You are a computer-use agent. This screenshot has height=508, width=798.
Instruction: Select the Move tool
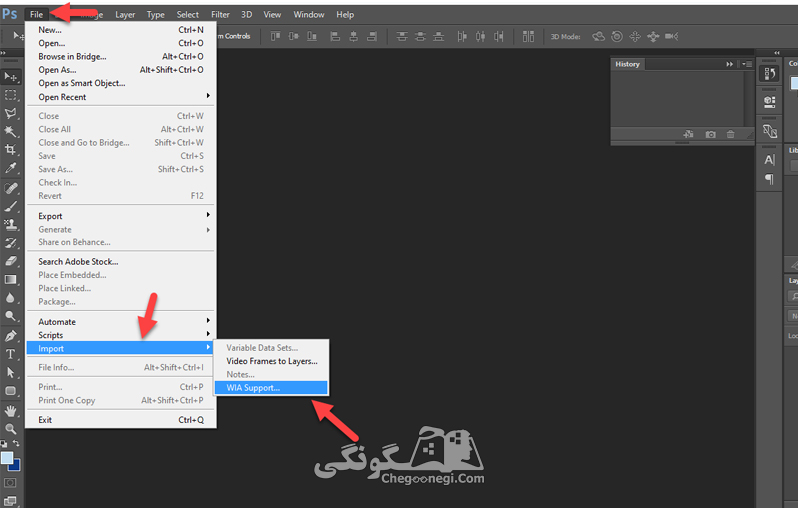click(x=10, y=77)
